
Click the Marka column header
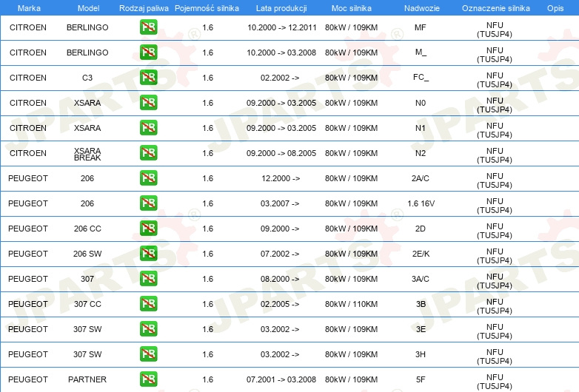[x=29, y=8]
